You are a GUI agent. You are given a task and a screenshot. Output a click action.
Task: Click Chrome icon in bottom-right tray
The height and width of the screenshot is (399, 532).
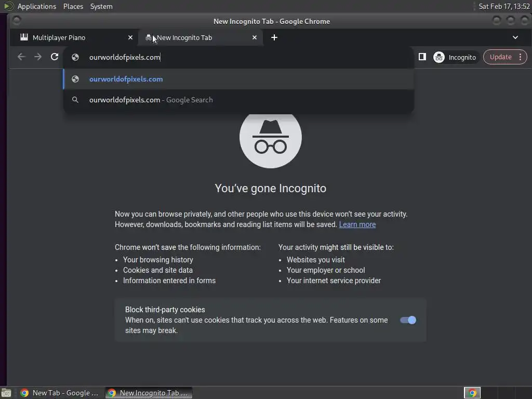point(472,393)
